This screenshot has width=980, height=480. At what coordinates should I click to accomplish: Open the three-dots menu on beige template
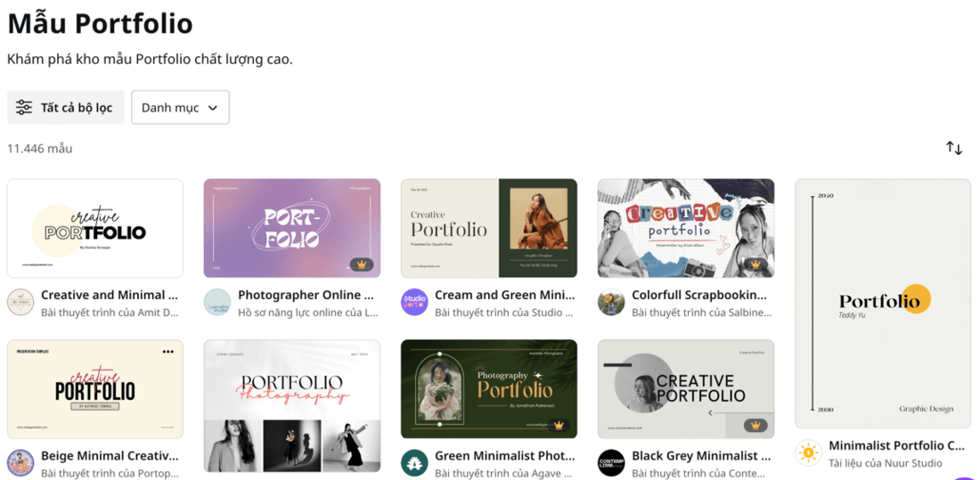click(167, 352)
